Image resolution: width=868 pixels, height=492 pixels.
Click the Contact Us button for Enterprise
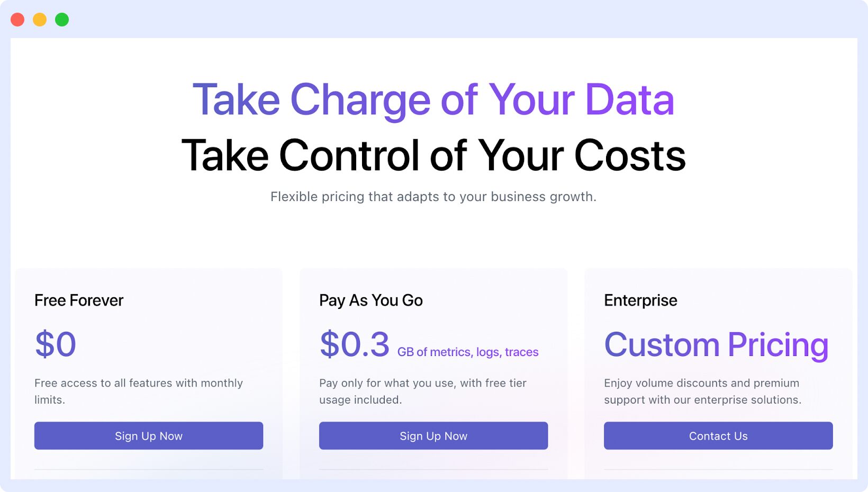click(x=718, y=435)
